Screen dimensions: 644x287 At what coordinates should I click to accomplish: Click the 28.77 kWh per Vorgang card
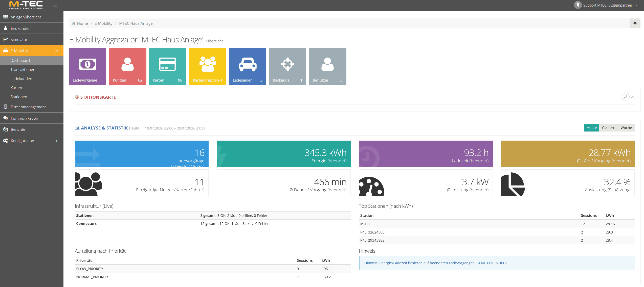[x=568, y=154]
